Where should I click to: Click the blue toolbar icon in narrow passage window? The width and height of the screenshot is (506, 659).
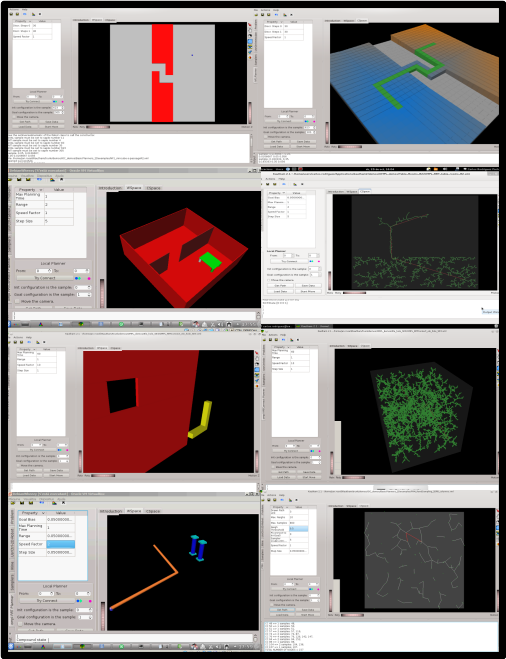25,14
